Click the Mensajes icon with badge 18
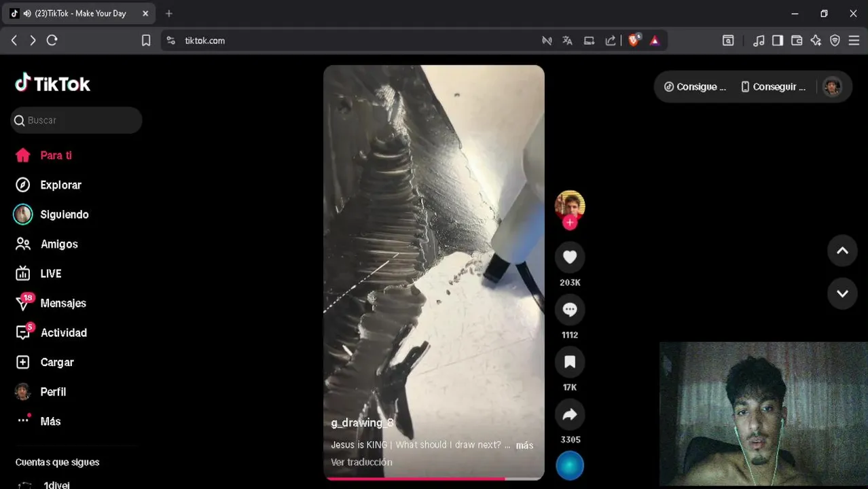 pos(23,303)
